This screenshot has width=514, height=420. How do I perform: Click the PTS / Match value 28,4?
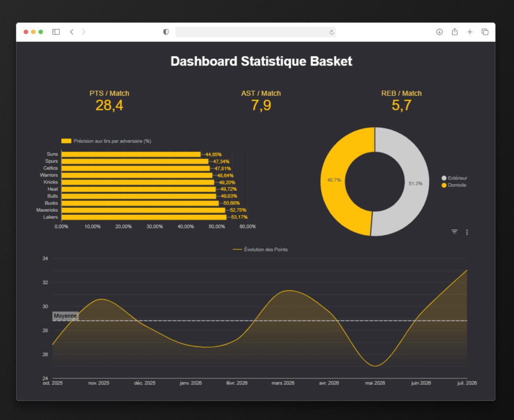[x=110, y=105]
